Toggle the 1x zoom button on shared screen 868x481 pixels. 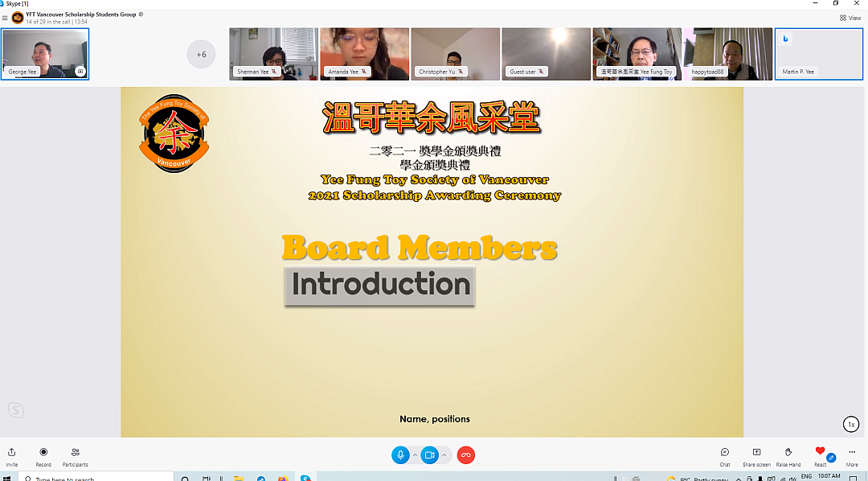[x=851, y=424]
